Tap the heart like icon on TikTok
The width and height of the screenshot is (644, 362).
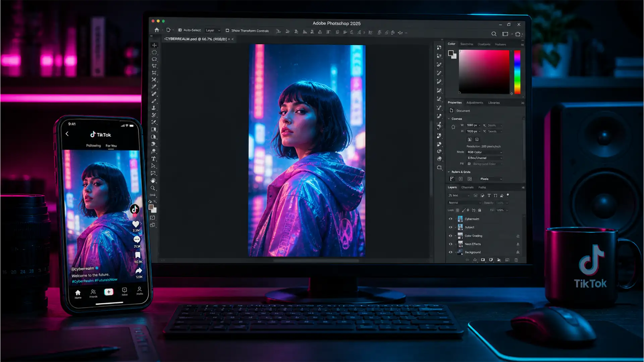pos(136,224)
